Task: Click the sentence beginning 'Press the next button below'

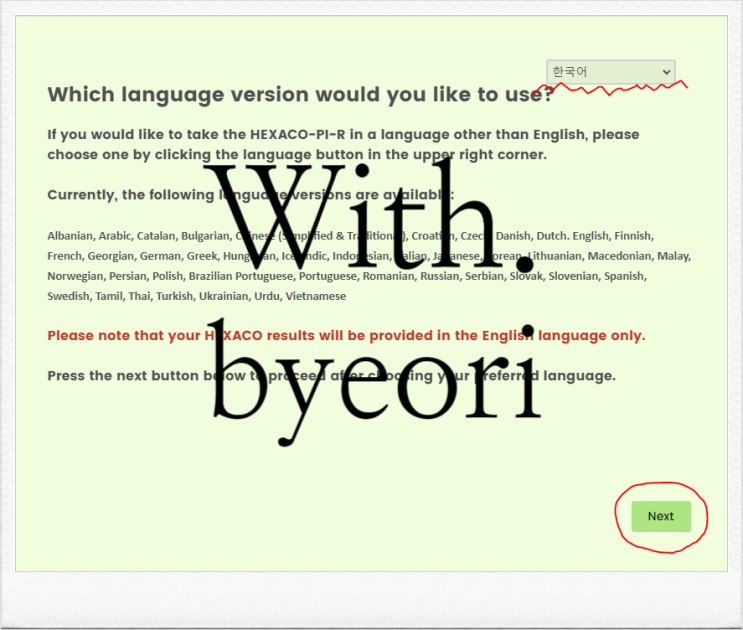Action: point(332,376)
